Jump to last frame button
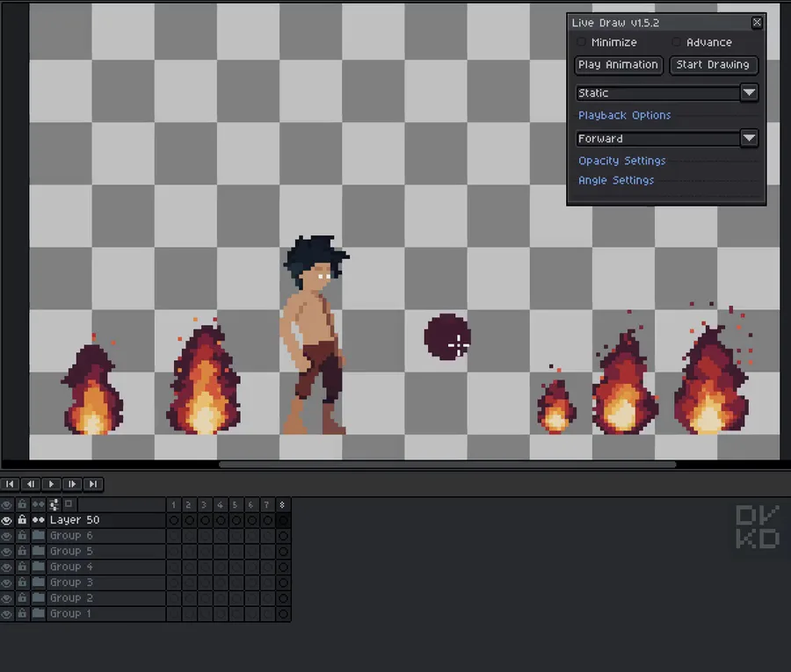This screenshot has height=672, width=791. 93,484
